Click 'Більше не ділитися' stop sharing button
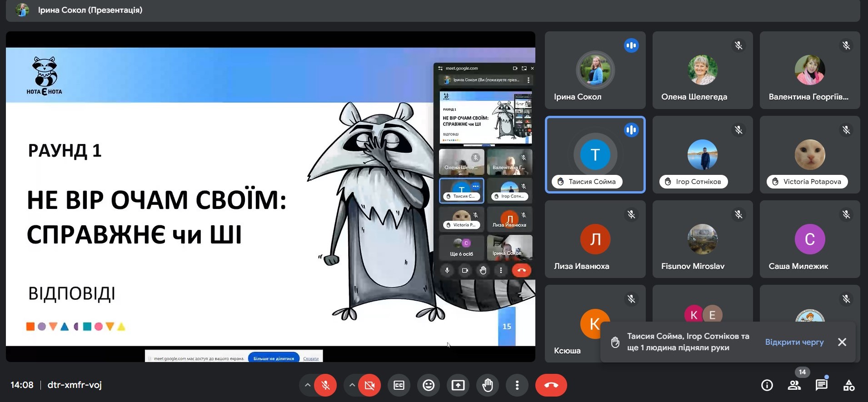The image size is (868, 402). click(274, 358)
